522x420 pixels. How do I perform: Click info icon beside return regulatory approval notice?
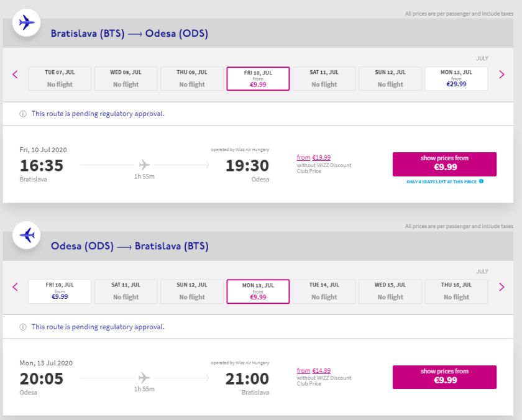coord(23,327)
